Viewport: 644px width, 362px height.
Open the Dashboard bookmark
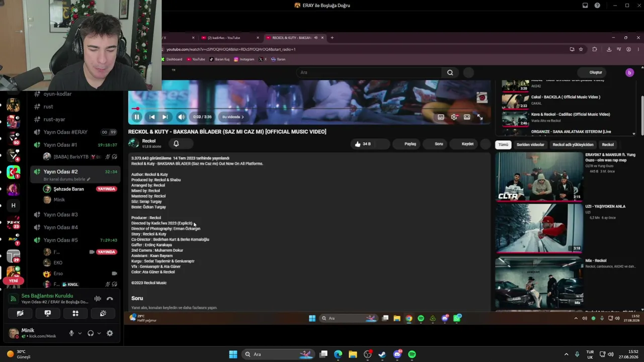pyautogui.click(x=172, y=59)
